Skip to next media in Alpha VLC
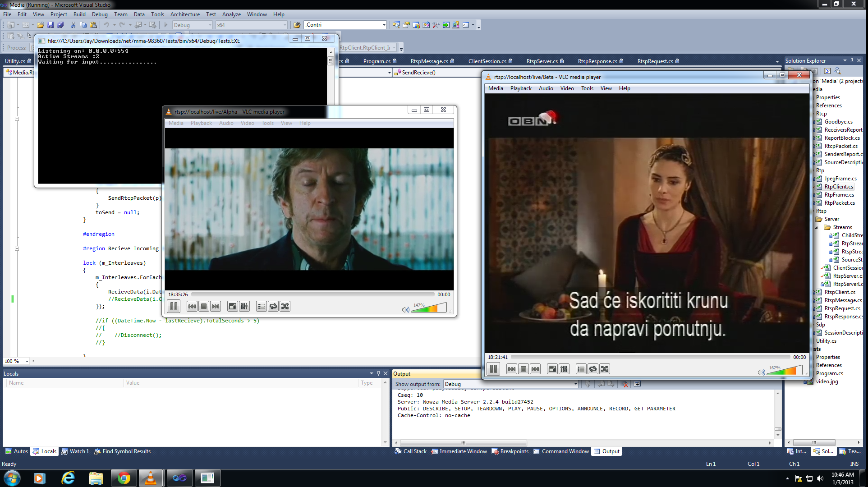The height and width of the screenshot is (487, 868). (x=216, y=307)
